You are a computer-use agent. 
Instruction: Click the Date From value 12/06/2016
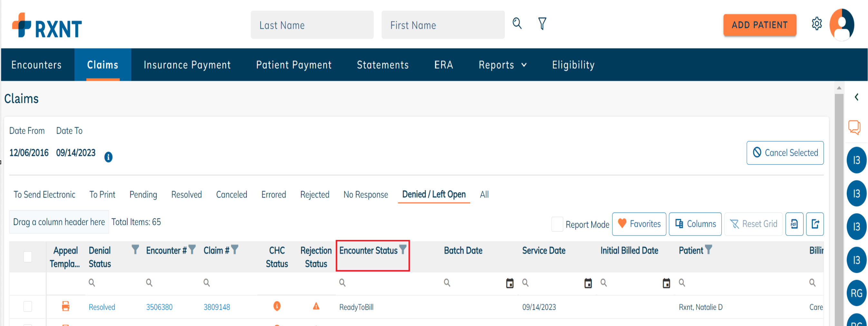(29, 153)
